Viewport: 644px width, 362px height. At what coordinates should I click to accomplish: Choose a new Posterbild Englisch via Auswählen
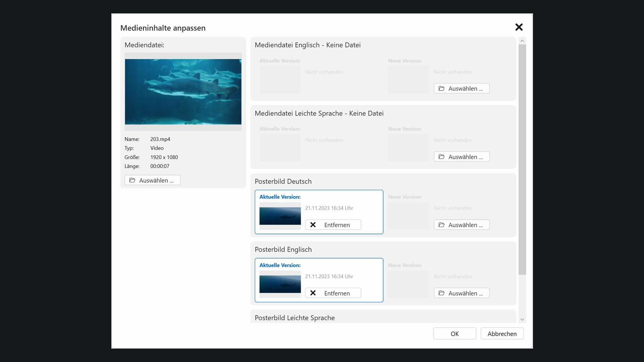coord(462,293)
